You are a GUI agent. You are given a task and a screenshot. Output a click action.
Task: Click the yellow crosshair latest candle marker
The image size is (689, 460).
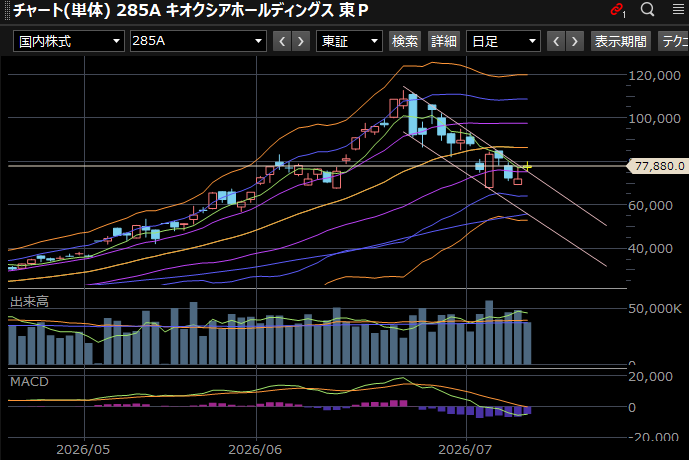point(527,167)
